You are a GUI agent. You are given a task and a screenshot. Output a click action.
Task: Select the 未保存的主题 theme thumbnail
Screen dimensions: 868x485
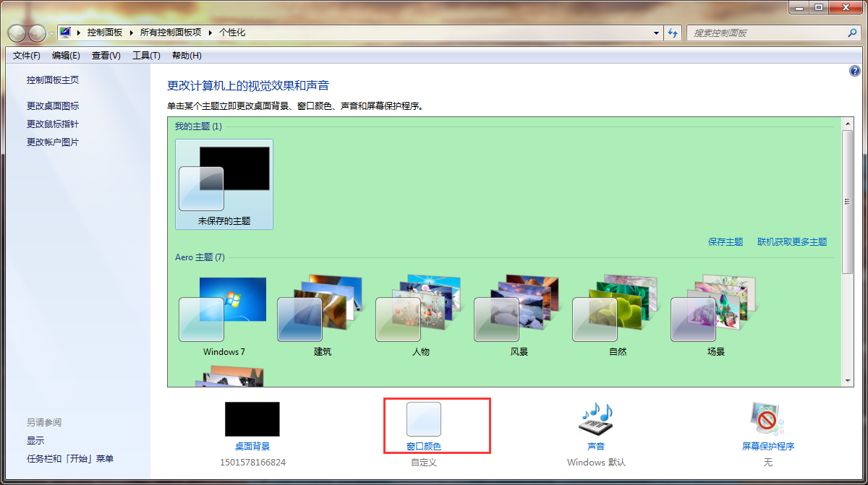click(x=224, y=184)
